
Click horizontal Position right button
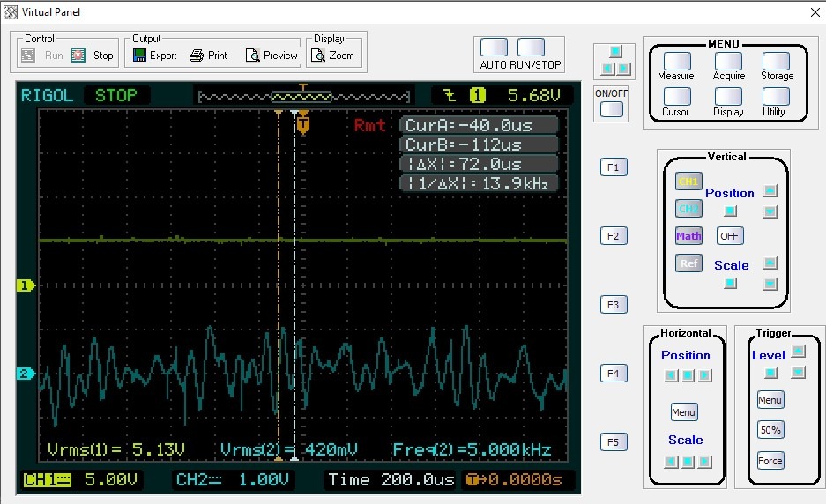tap(705, 375)
